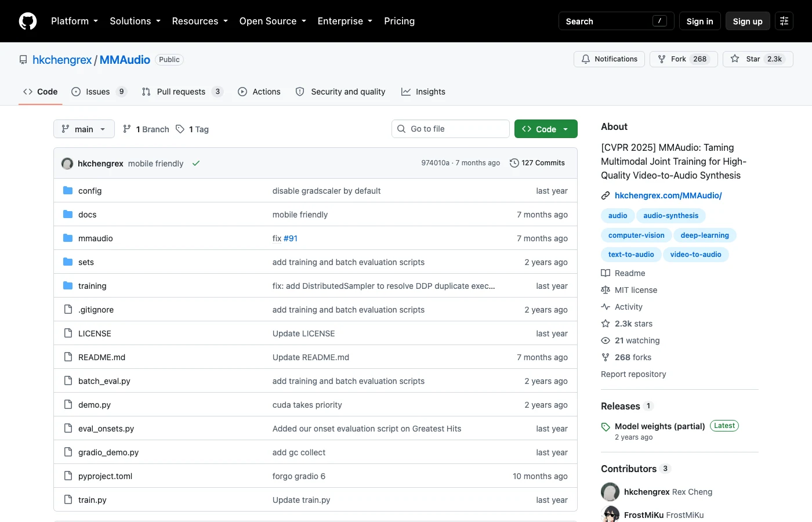Open the green Code dropdown button
812x522 pixels.
pos(546,129)
